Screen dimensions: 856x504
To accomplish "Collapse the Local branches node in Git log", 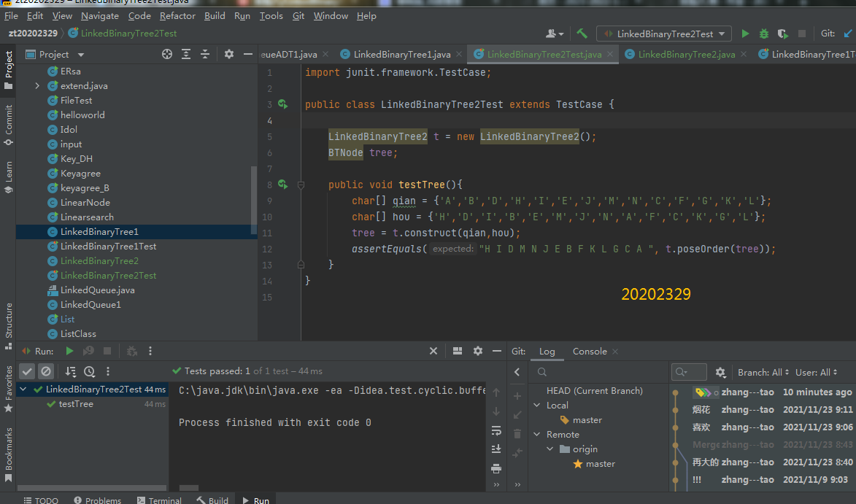I will (538, 406).
